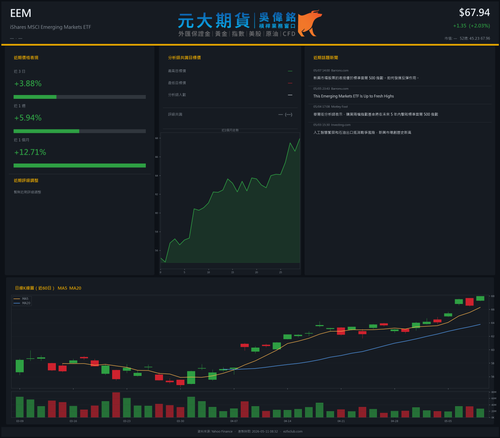
Task: Click the $67.94 price
Action: tap(474, 13)
